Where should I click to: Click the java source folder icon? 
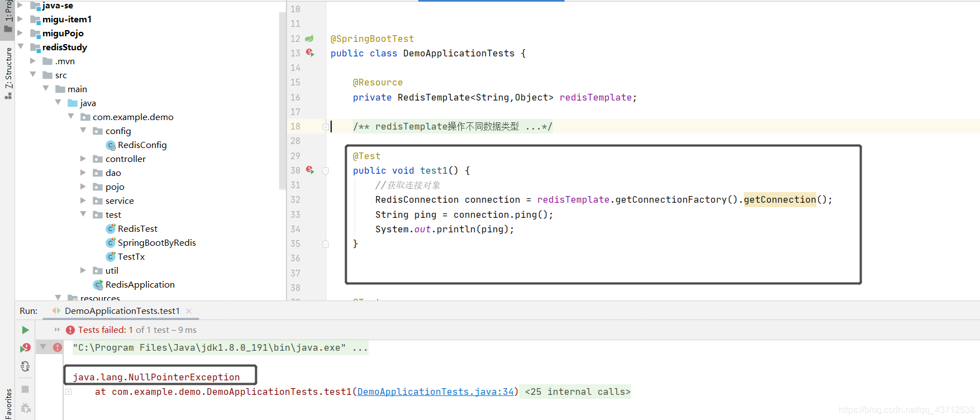pos(73,103)
